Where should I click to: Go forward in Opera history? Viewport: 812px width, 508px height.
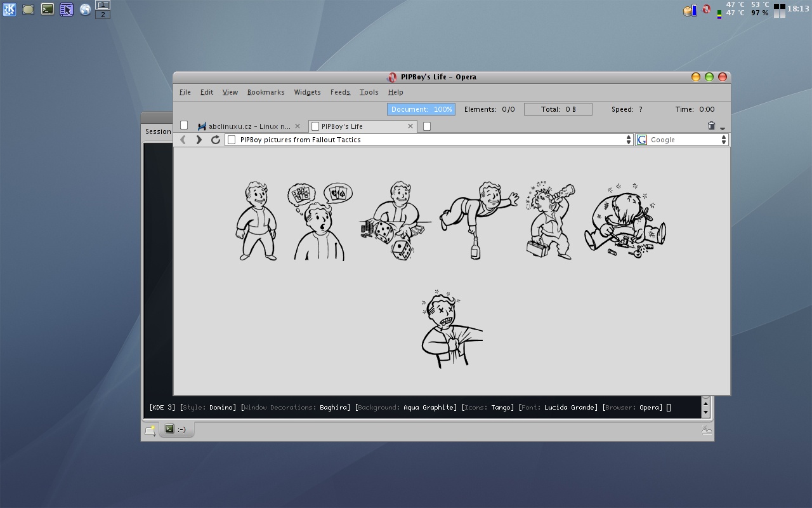pyautogui.click(x=199, y=140)
